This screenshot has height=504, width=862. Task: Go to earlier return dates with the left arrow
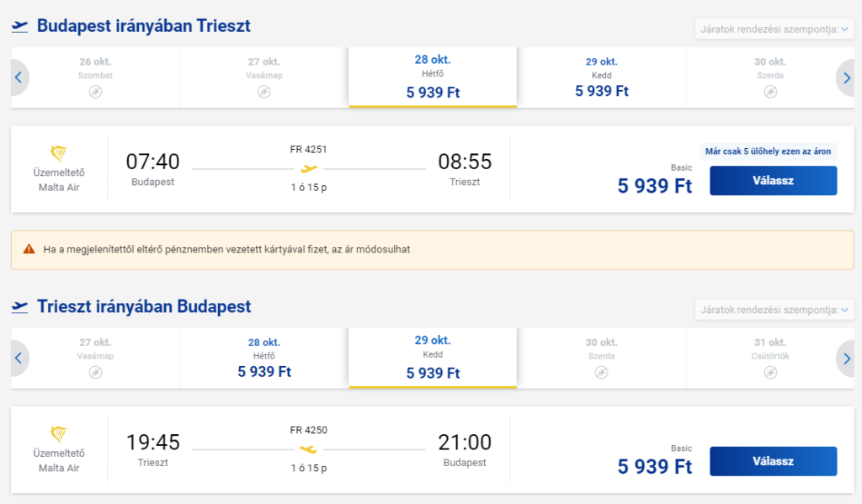tap(19, 358)
